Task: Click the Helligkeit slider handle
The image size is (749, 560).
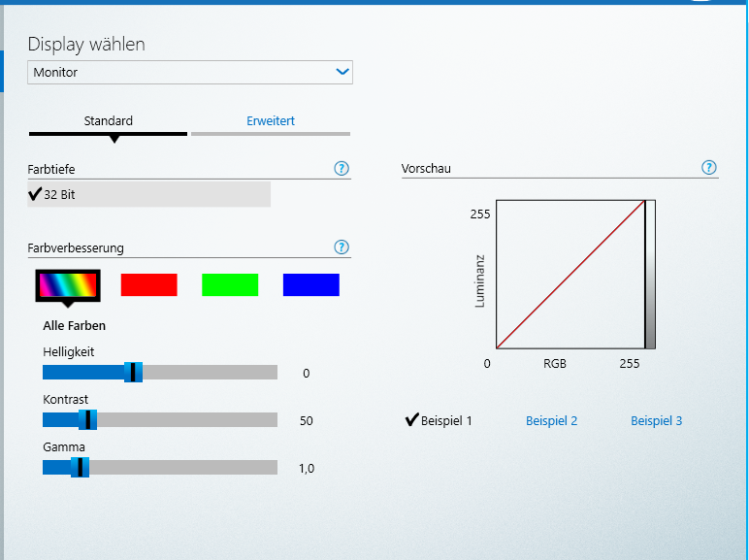Action: (134, 373)
